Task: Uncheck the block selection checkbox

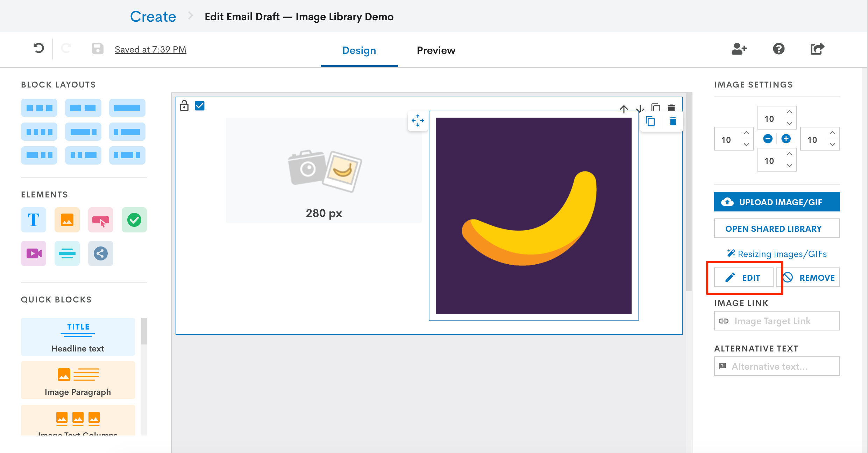Action: pyautogui.click(x=200, y=106)
